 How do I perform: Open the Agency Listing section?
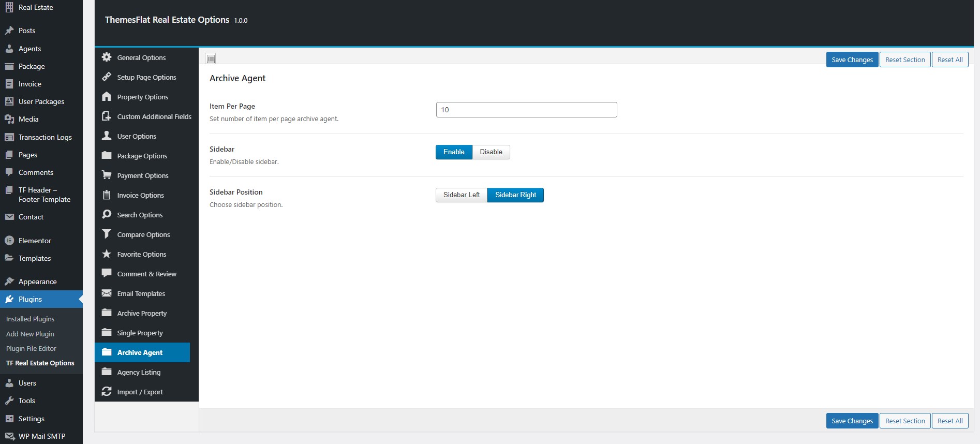[146, 372]
